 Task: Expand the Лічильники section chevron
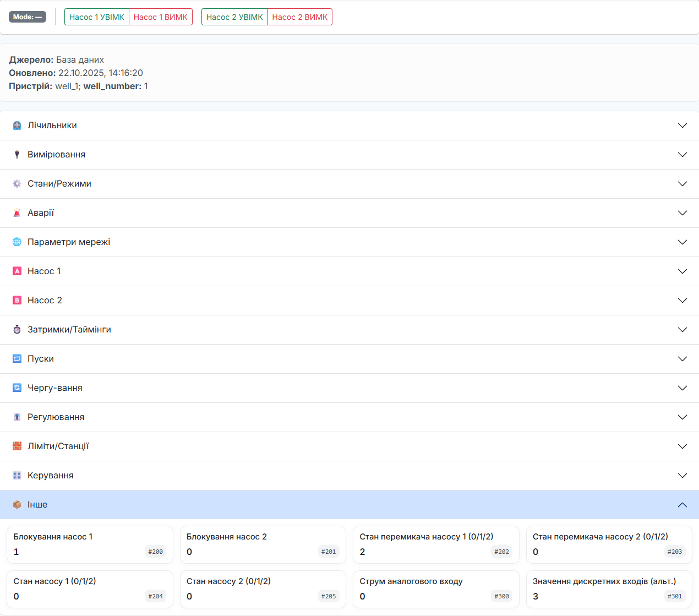coord(682,126)
